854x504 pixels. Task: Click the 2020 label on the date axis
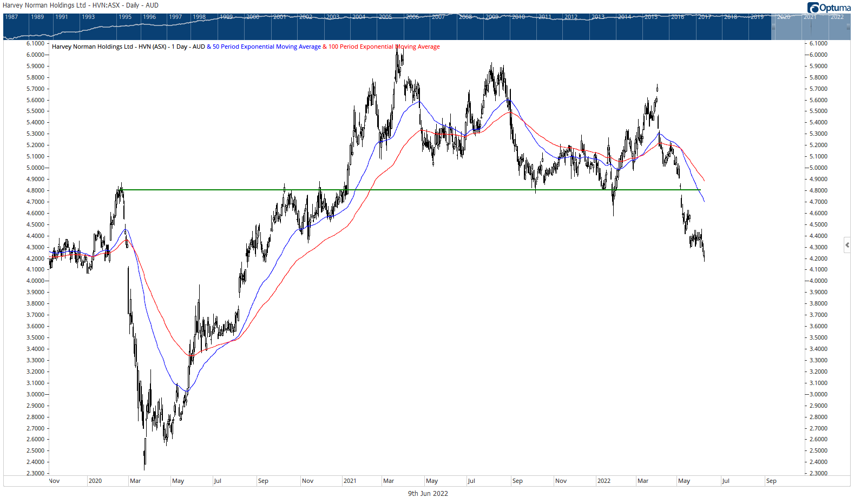click(95, 481)
